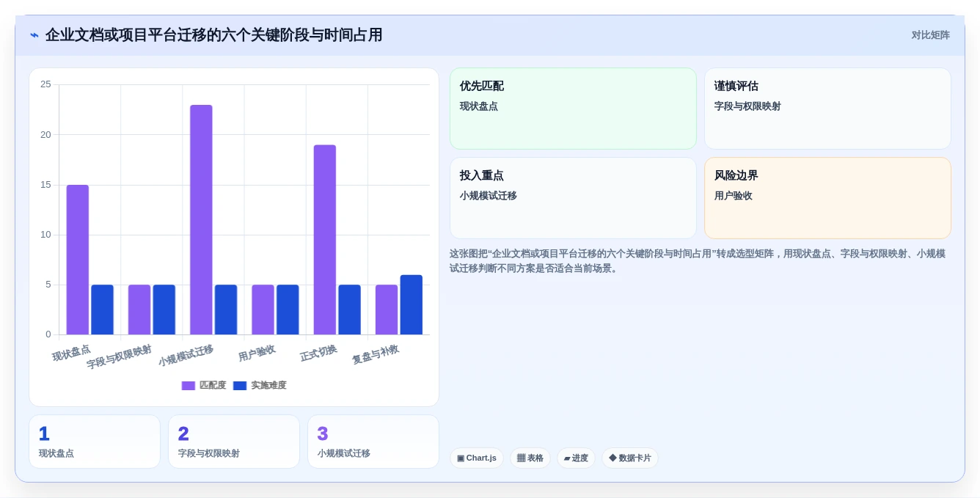Click the 现状盘点 x-axis label
Image resolution: width=980 pixels, height=498 pixels.
pos(71,353)
